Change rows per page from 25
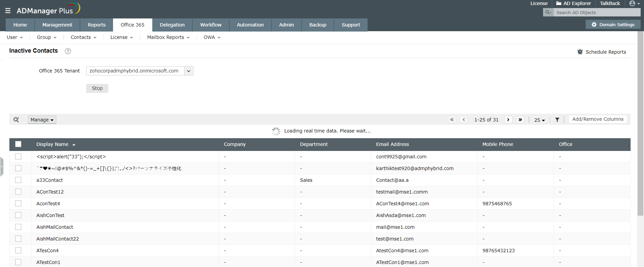Viewport: 644px width, 267px height. [x=539, y=120]
